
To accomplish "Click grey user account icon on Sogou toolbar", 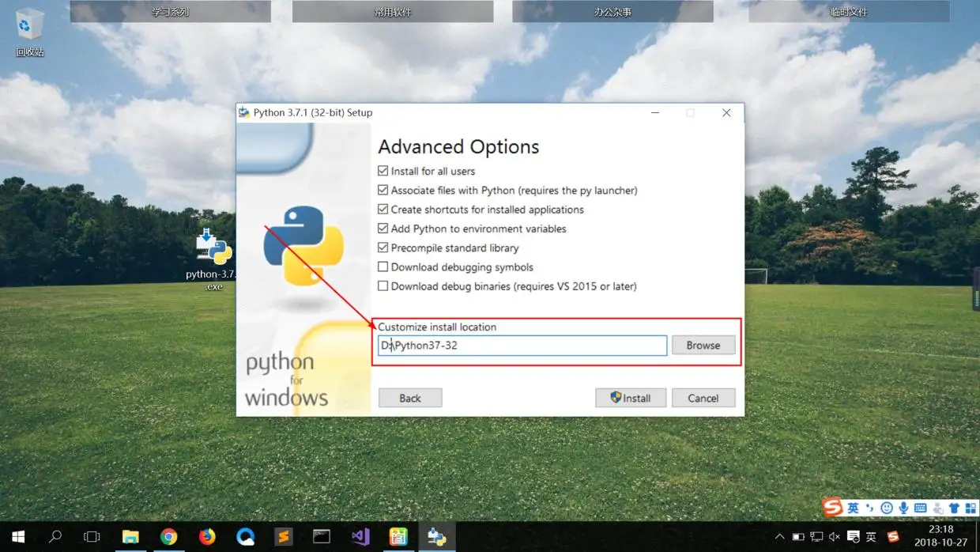I will pos(937,508).
